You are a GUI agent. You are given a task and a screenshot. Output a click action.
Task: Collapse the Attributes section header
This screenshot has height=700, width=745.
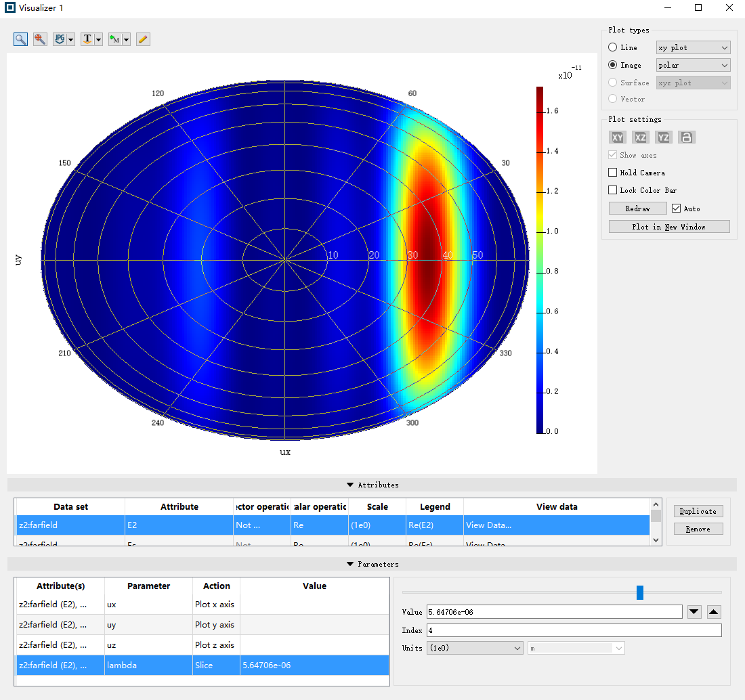pyautogui.click(x=372, y=485)
